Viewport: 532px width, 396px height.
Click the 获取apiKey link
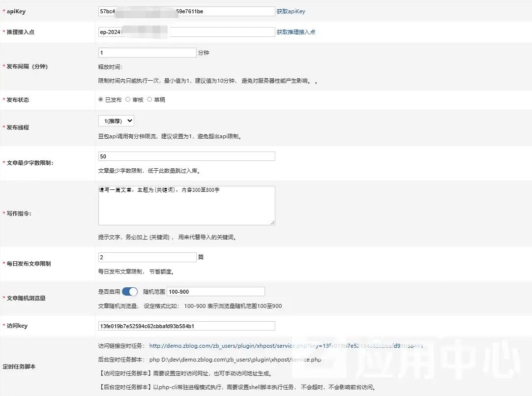(291, 11)
